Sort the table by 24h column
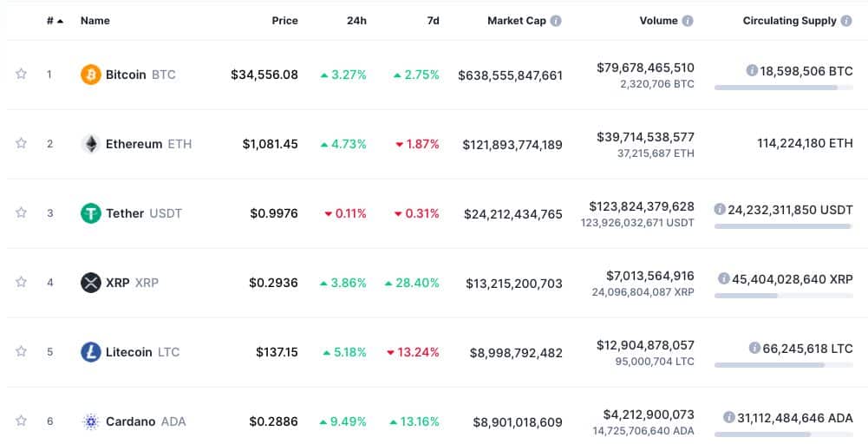Viewport: 868px width, 444px height. pos(356,21)
